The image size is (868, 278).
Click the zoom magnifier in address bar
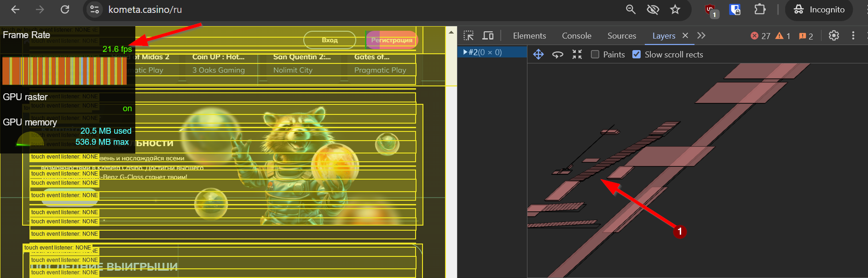(x=631, y=10)
